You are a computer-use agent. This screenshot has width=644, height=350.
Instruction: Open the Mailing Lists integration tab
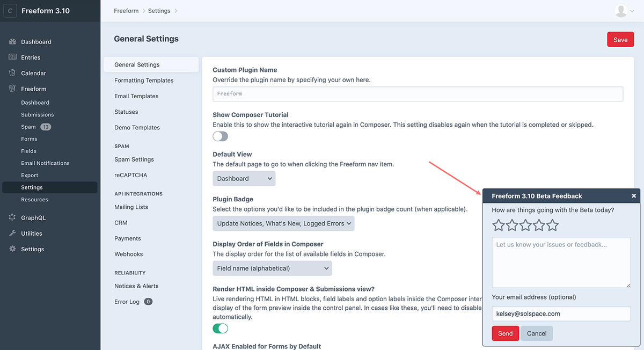(131, 207)
